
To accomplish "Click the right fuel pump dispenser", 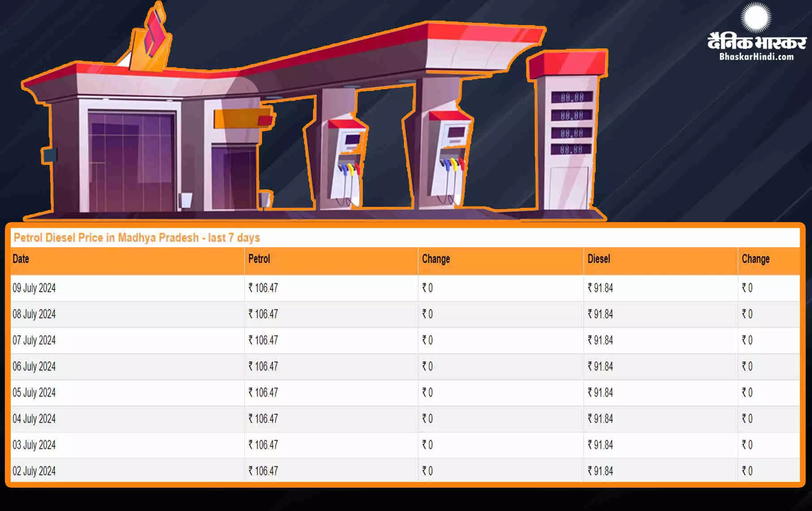I will point(448,159).
